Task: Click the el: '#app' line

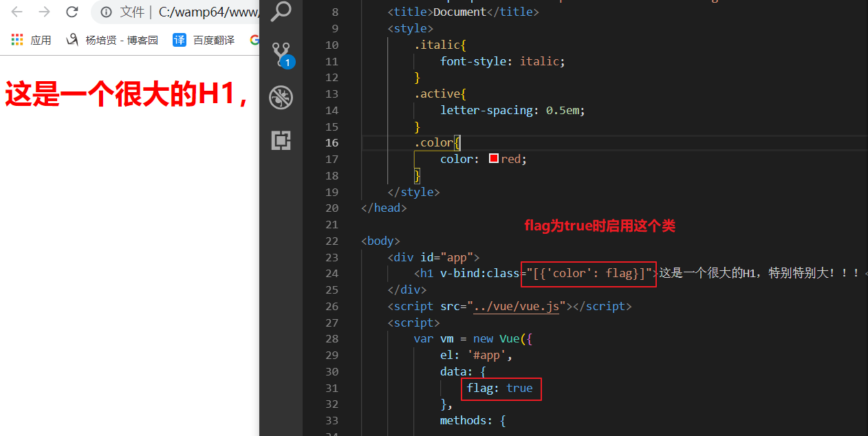Action: [x=476, y=355]
